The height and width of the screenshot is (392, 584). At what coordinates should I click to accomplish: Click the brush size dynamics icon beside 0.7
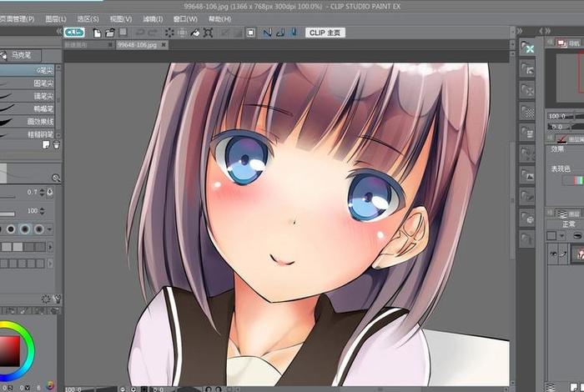(x=50, y=192)
